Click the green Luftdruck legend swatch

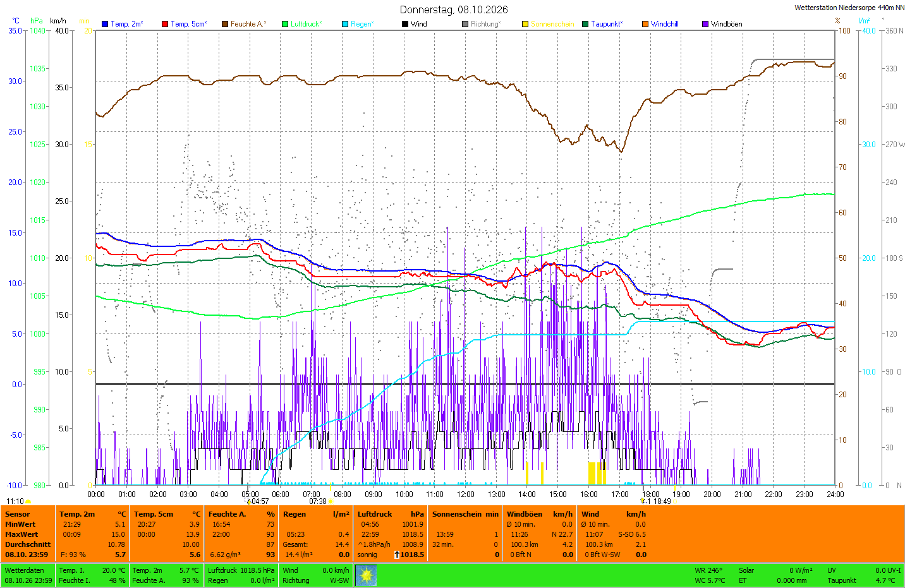click(x=285, y=24)
